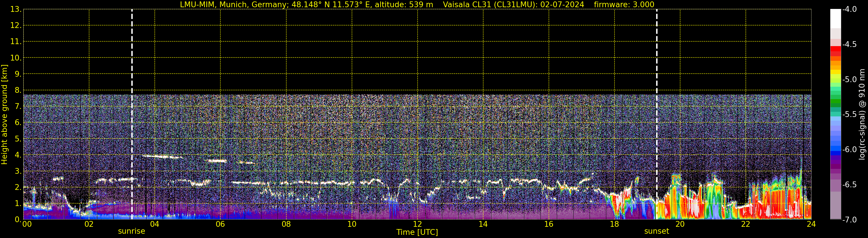Click the colorbar tick label -6.0

850,150
